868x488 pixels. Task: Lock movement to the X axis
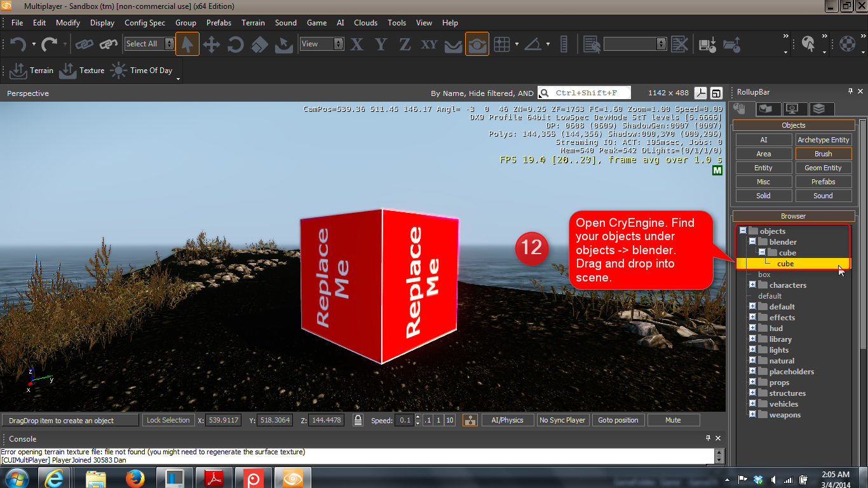point(357,44)
